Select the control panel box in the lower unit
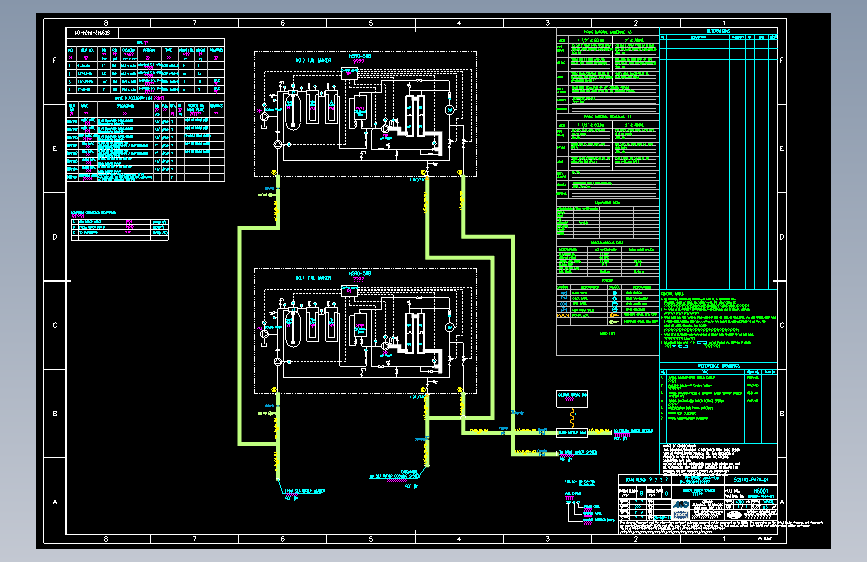 [349, 291]
